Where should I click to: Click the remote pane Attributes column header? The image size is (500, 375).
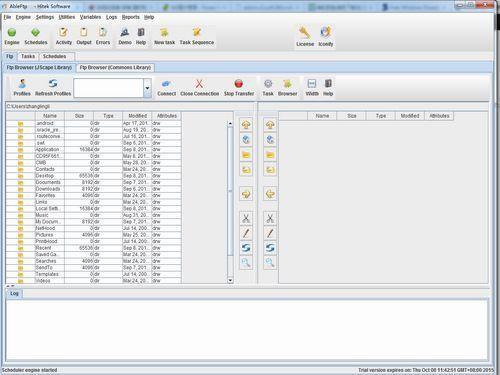(439, 116)
